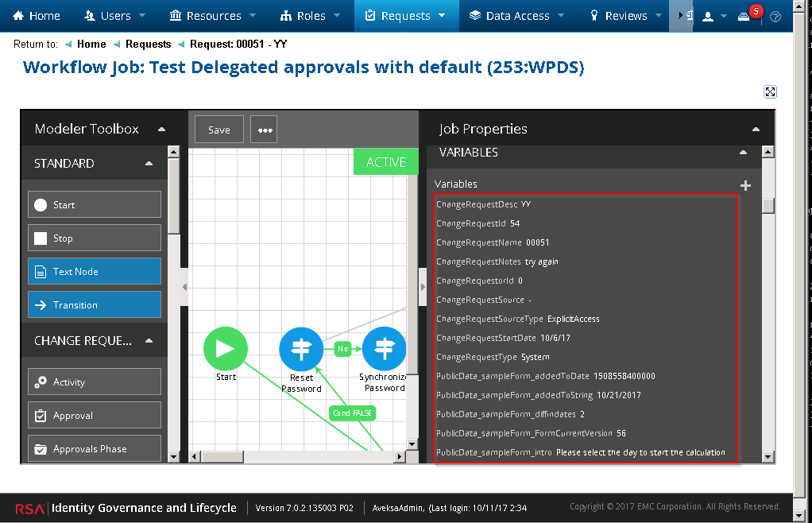Click the help question mark icon
The height and width of the screenshot is (523, 812).
775,16
